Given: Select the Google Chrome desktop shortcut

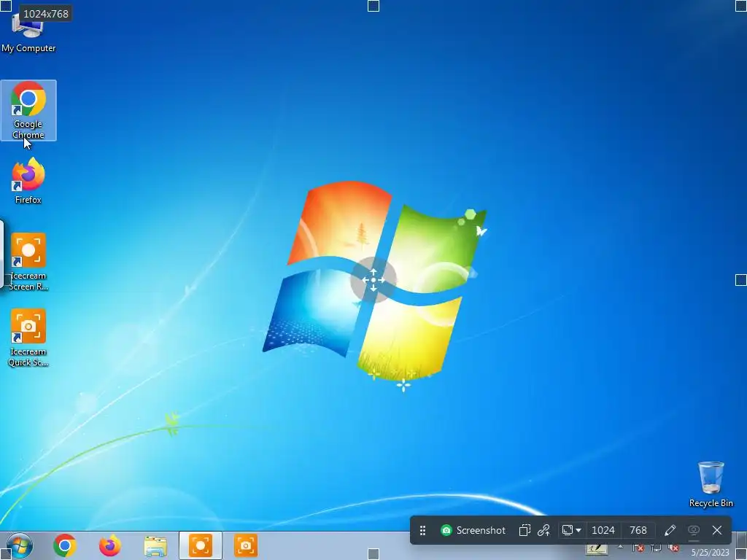Looking at the screenshot, I should (x=28, y=111).
